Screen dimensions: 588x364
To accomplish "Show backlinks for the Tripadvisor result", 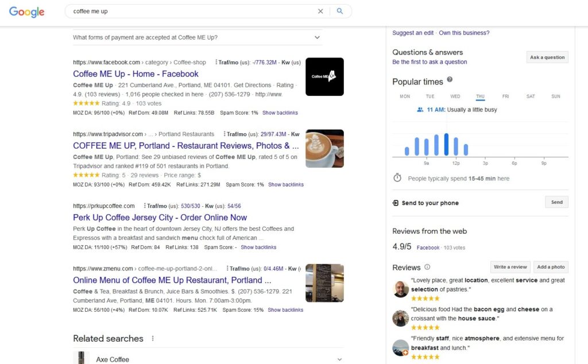I will (x=286, y=184).
